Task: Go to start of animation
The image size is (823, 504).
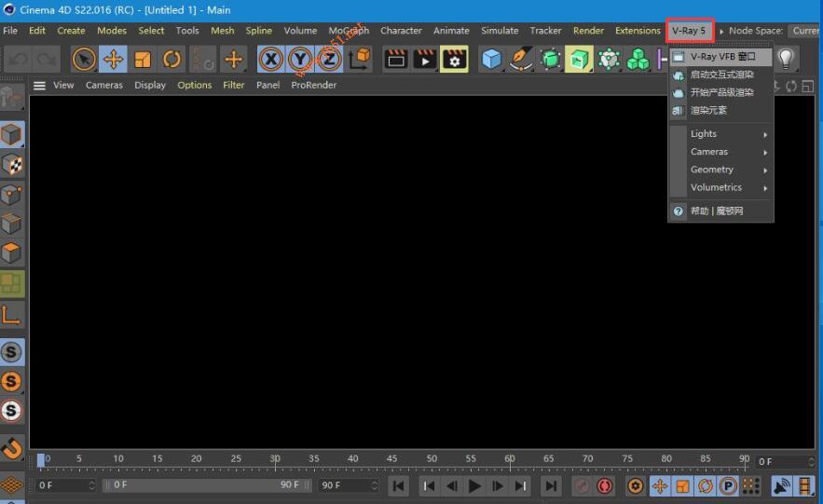Action: click(398, 486)
